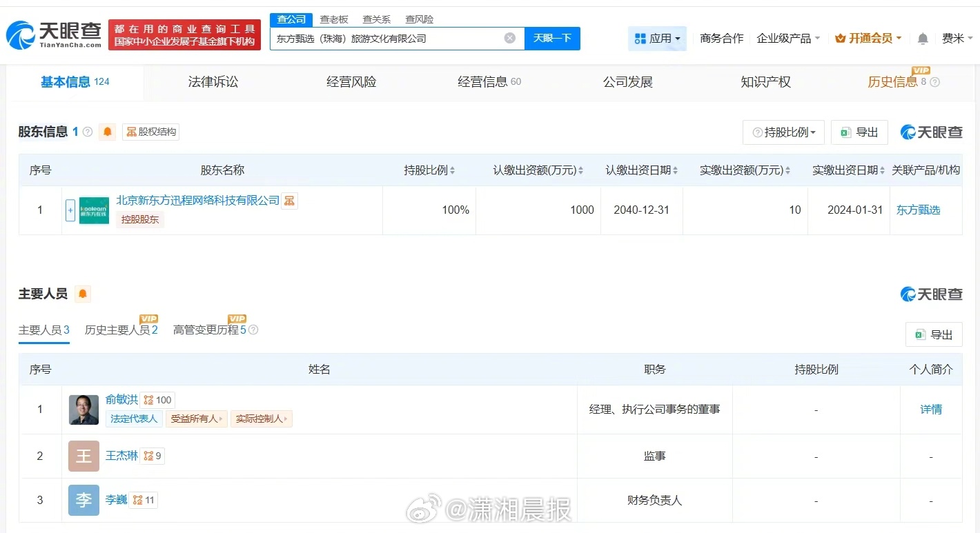This screenshot has width=980, height=533.
Task: Subscribe to shareholder info alerts bell
Action: pyautogui.click(x=108, y=132)
